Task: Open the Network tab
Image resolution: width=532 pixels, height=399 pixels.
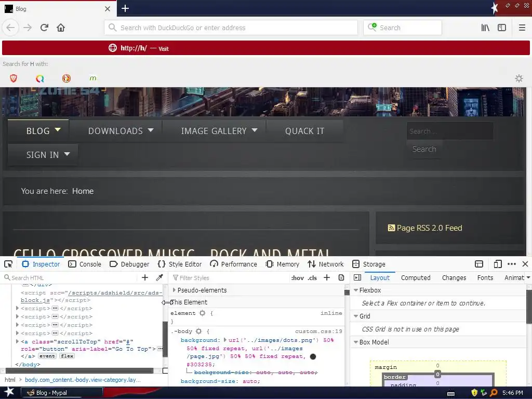Action: coord(326,264)
